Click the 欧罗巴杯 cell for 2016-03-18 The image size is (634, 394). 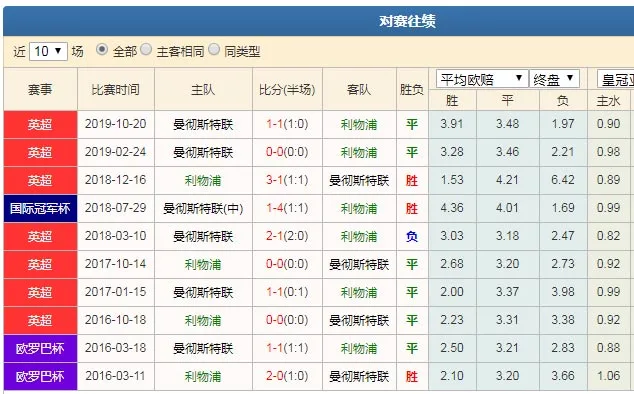[40, 348]
